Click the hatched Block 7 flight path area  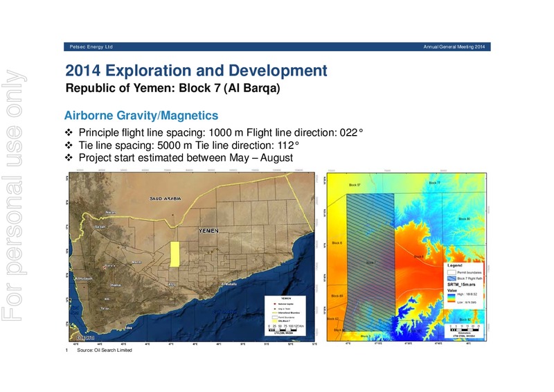[x=370, y=262]
